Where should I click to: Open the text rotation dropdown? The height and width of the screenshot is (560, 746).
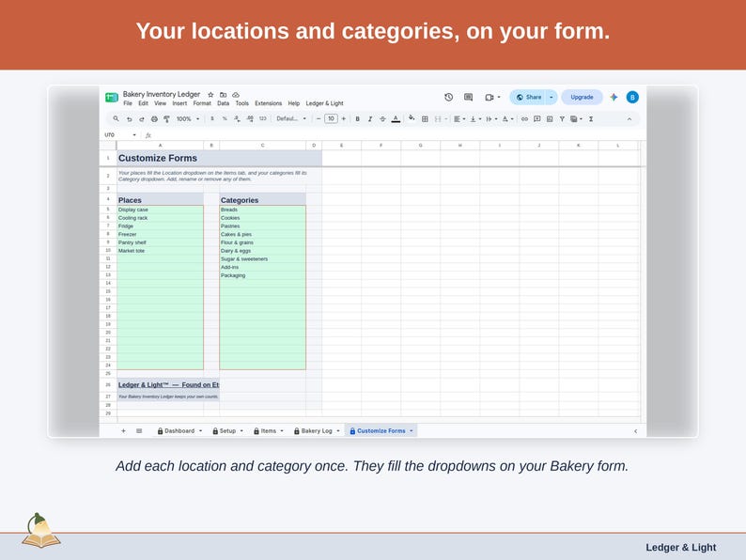[507, 119]
